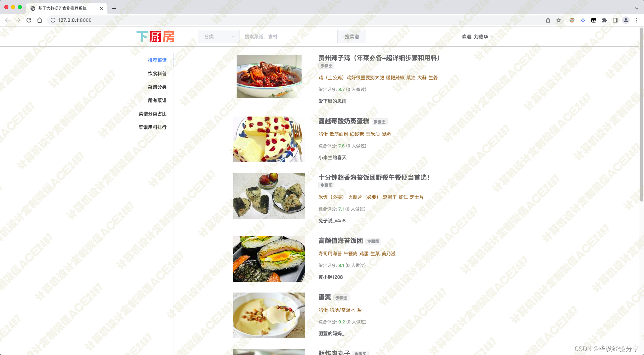644x355 pixels.
Task: Open the 分类 category dropdown
Action: [x=219, y=37]
